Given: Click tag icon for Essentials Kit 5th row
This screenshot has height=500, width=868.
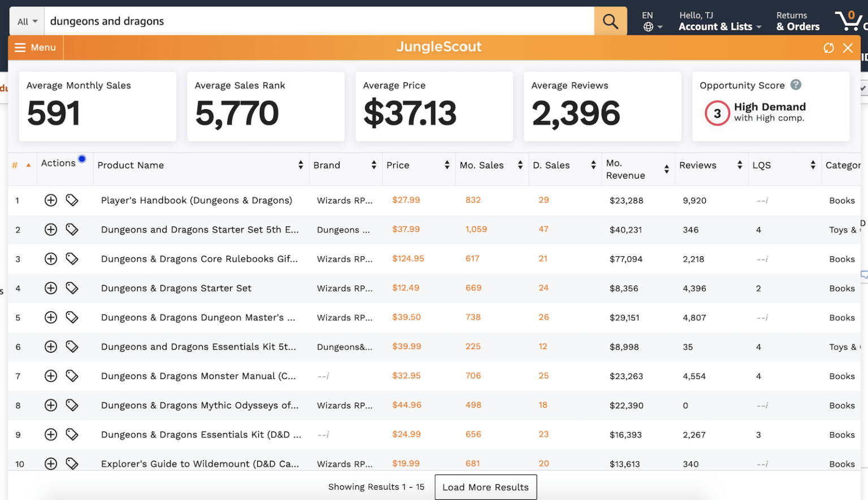Looking at the screenshot, I should (x=72, y=347).
